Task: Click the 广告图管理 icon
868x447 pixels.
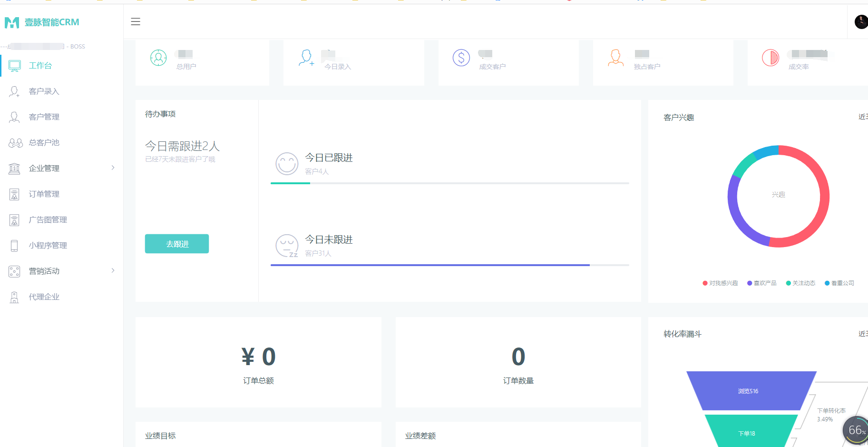Action: [15, 220]
